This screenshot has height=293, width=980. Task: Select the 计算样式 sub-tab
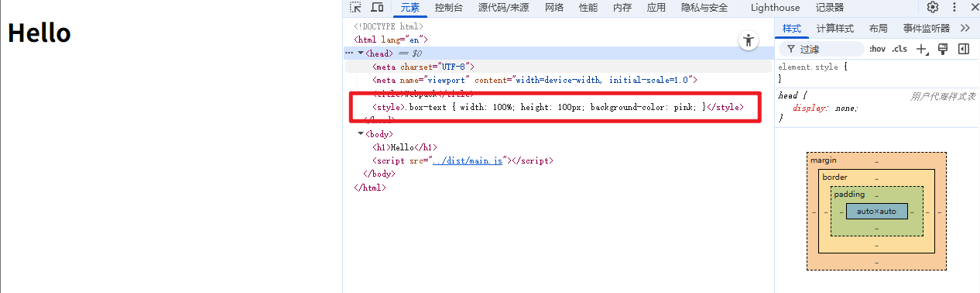pos(835,28)
